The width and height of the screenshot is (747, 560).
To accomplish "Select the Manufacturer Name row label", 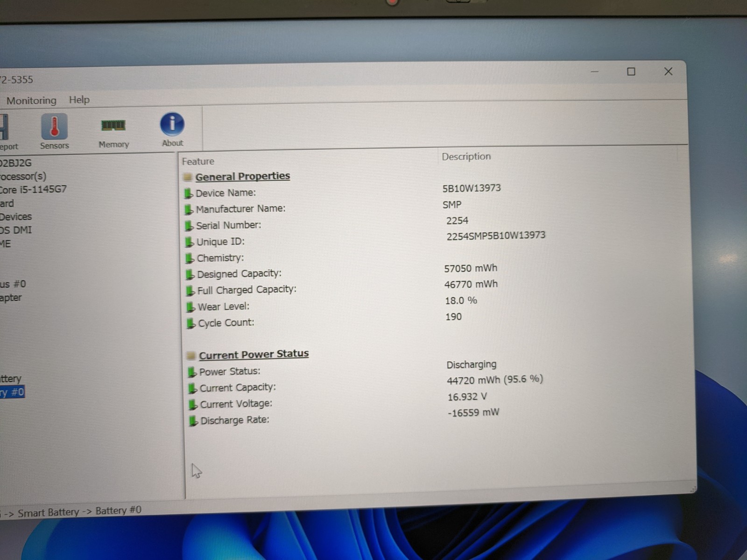I will (x=240, y=209).
